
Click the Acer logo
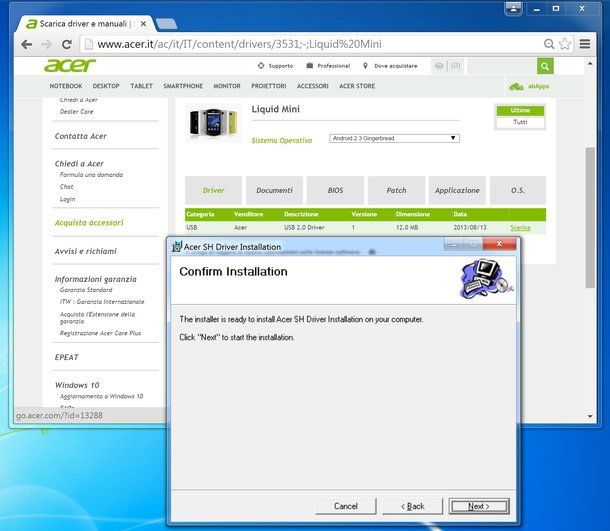click(70, 66)
